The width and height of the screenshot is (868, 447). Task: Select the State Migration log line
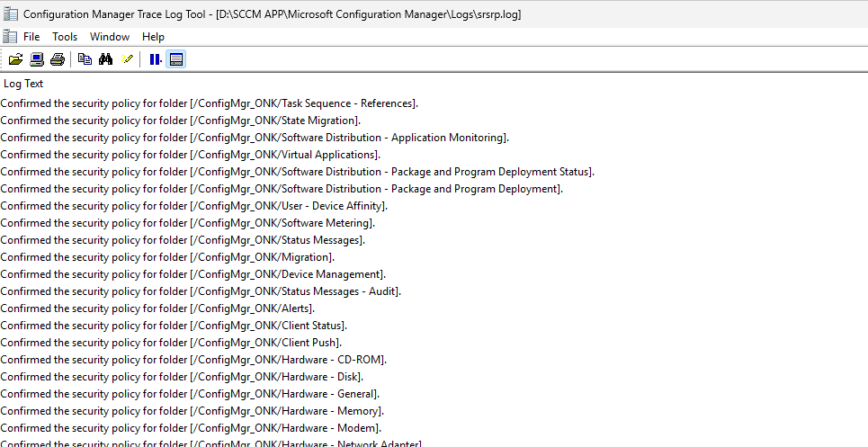[181, 121]
